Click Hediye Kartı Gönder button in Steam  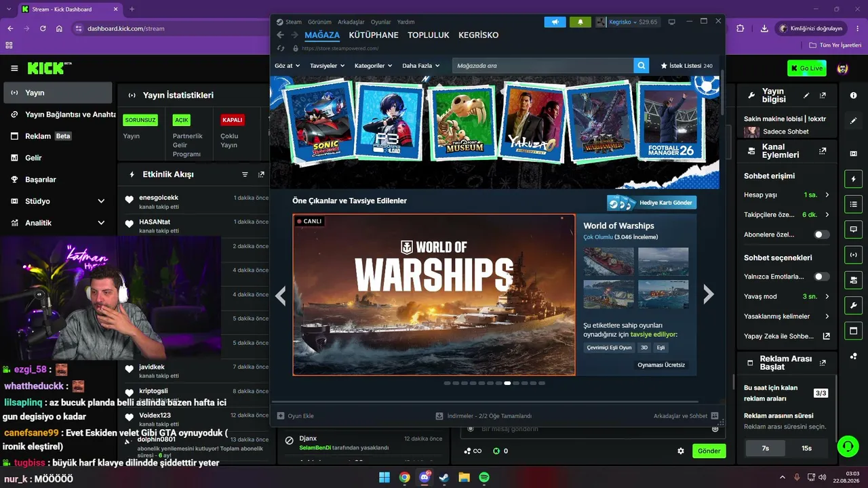652,203
